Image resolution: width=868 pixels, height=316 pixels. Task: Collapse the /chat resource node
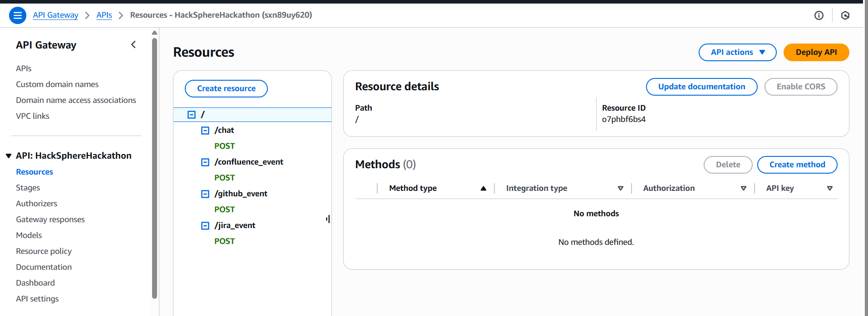tap(205, 131)
